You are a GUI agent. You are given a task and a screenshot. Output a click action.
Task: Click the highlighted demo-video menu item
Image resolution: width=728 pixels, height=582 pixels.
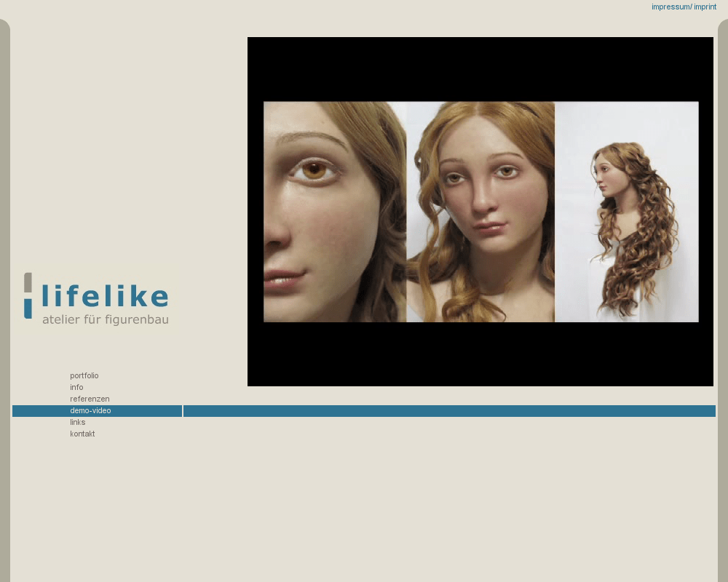(x=90, y=411)
